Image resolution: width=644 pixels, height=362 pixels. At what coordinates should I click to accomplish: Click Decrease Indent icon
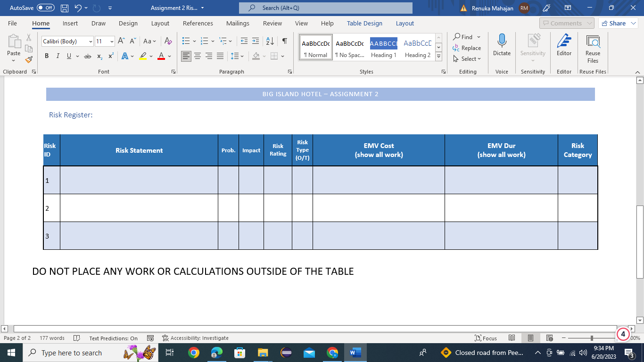[244, 41]
